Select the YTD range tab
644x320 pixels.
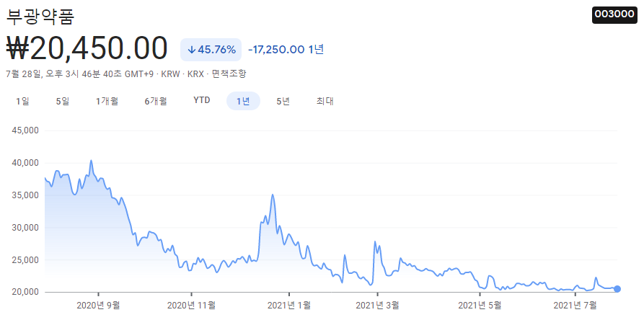click(202, 100)
